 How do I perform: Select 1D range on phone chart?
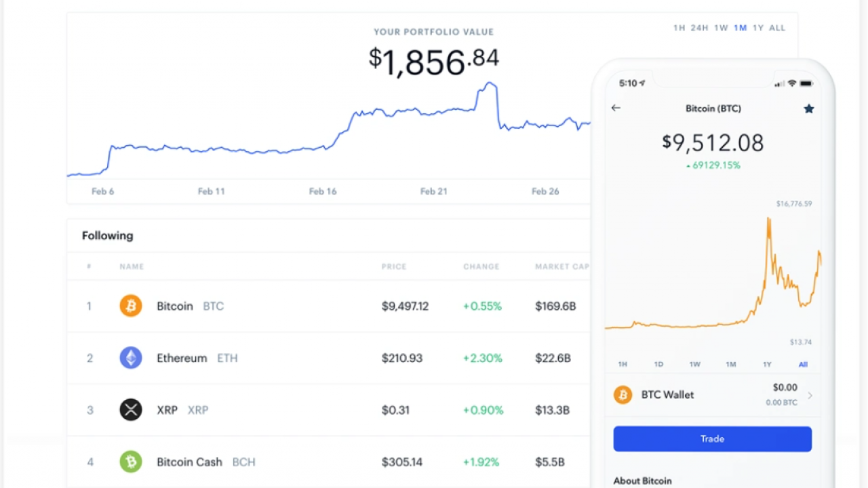click(x=658, y=365)
